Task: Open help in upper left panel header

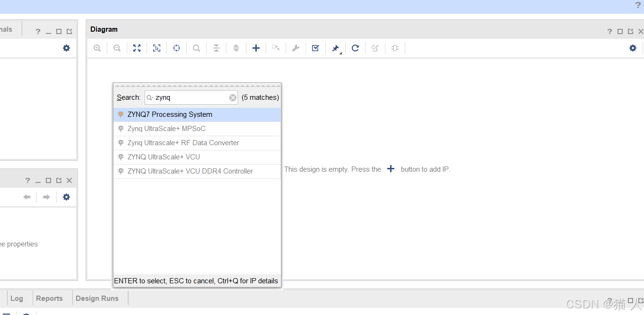Action: tap(38, 31)
